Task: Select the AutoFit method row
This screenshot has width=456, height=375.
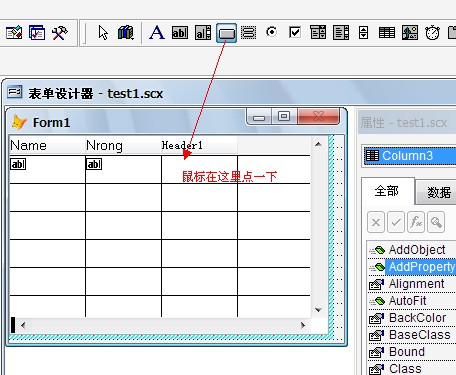Action: 412,301
